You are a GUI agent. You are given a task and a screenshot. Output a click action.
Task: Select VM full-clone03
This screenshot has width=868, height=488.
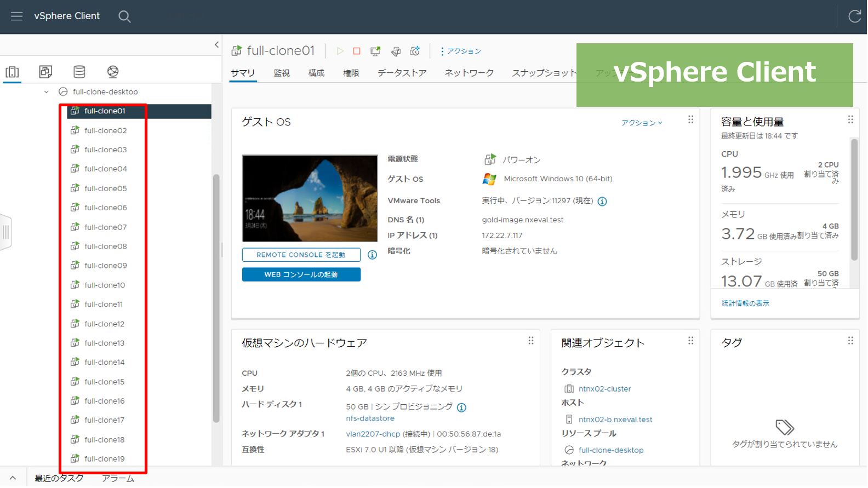[x=105, y=150]
